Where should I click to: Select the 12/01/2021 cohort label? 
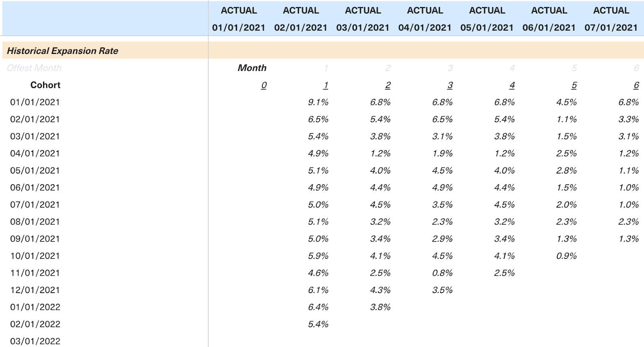(x=35, y=290)
